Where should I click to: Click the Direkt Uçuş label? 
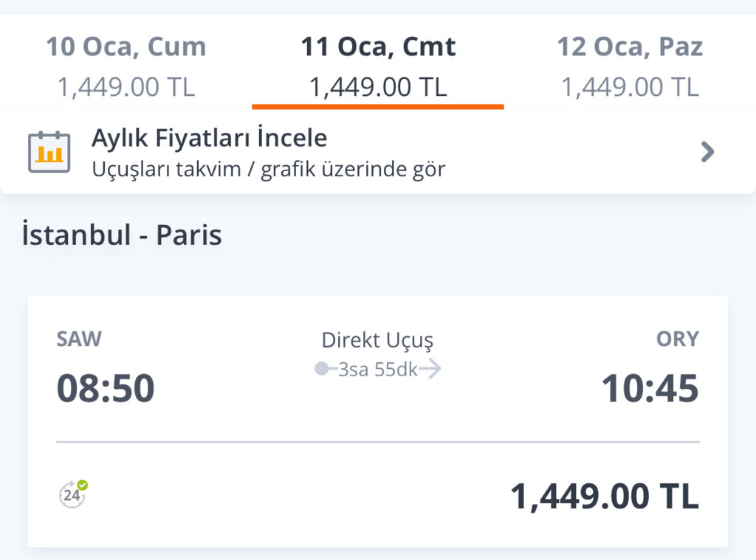[377, 340]
